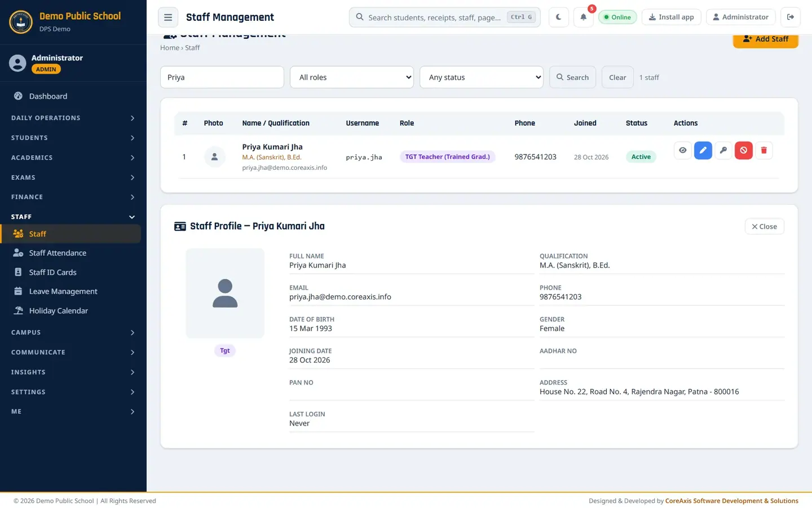Click the staff name filter field
Screen dimensions: 812x508
222,77
